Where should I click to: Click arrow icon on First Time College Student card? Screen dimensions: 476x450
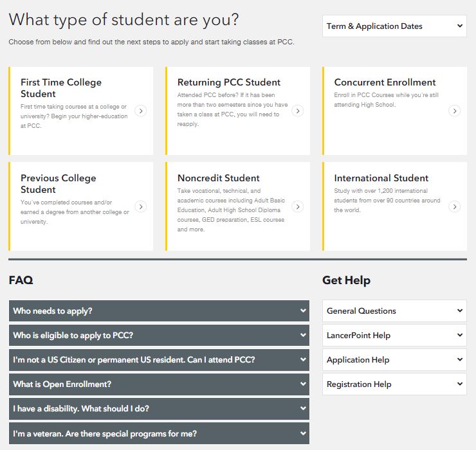141,111
